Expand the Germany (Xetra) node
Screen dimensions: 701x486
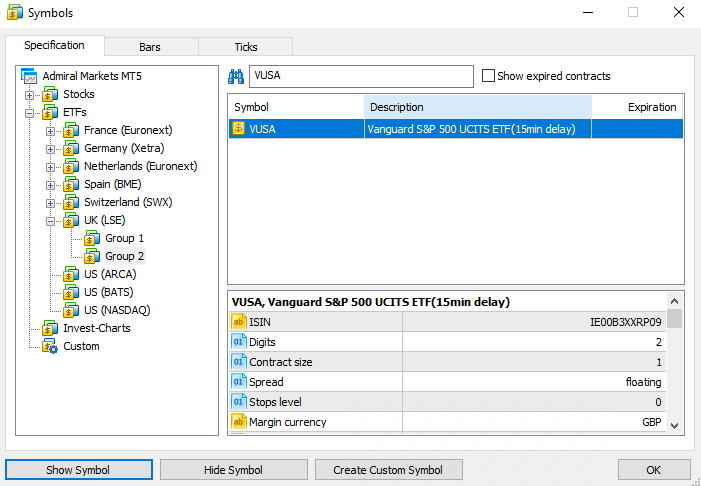click(x=51, y=149)
